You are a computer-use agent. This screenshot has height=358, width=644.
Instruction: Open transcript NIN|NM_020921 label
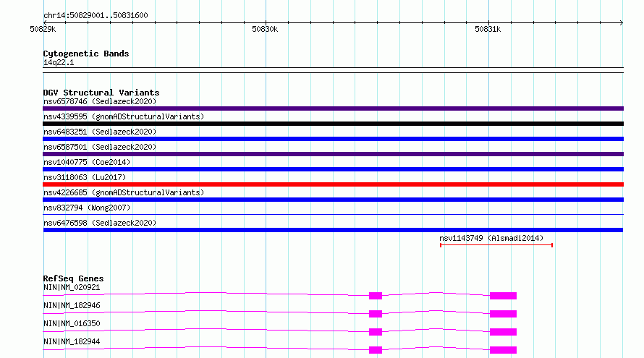point(72,287)
